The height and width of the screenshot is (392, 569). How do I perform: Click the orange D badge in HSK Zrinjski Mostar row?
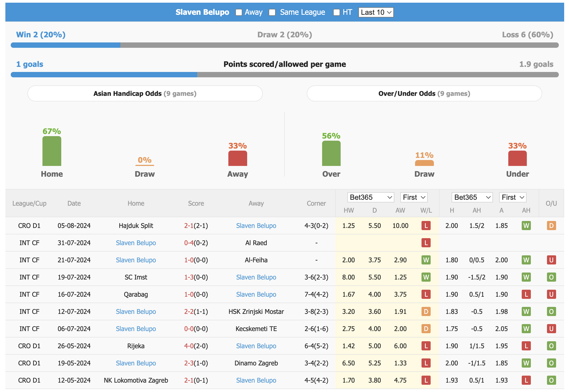click(x=426, y=311)
